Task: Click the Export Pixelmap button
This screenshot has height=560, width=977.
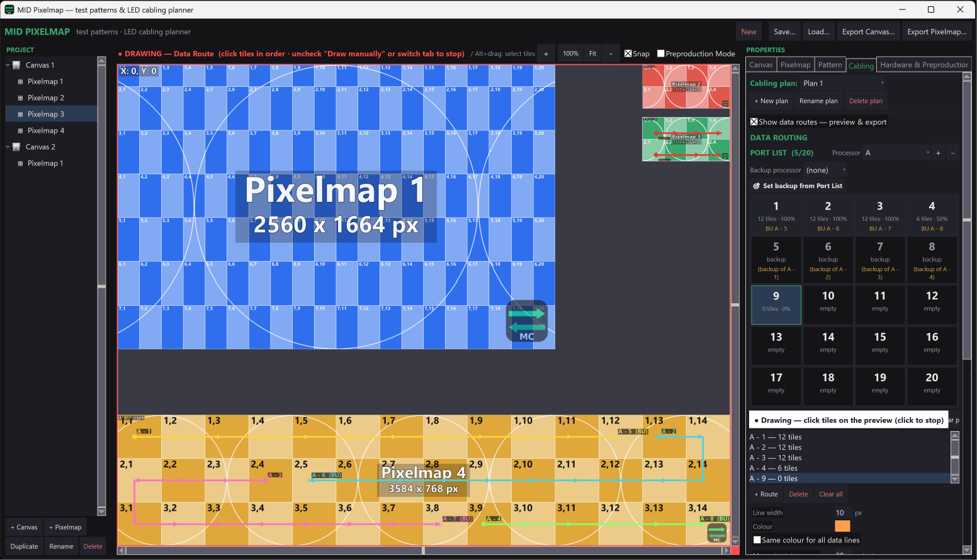Action: pos(937,31)
